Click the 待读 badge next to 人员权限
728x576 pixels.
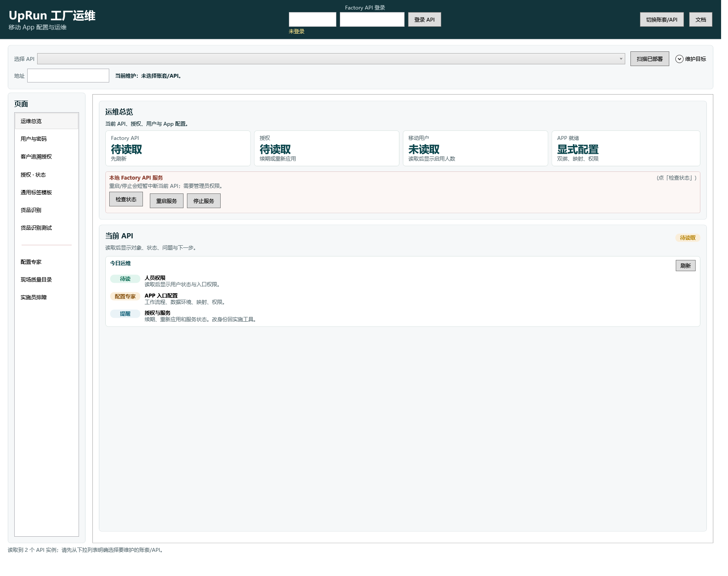pyautogui.click(x=125, y=279)
